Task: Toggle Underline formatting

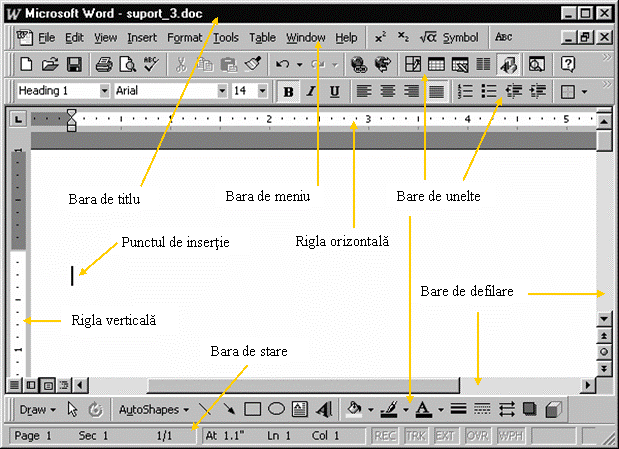Action: point(334,91)
